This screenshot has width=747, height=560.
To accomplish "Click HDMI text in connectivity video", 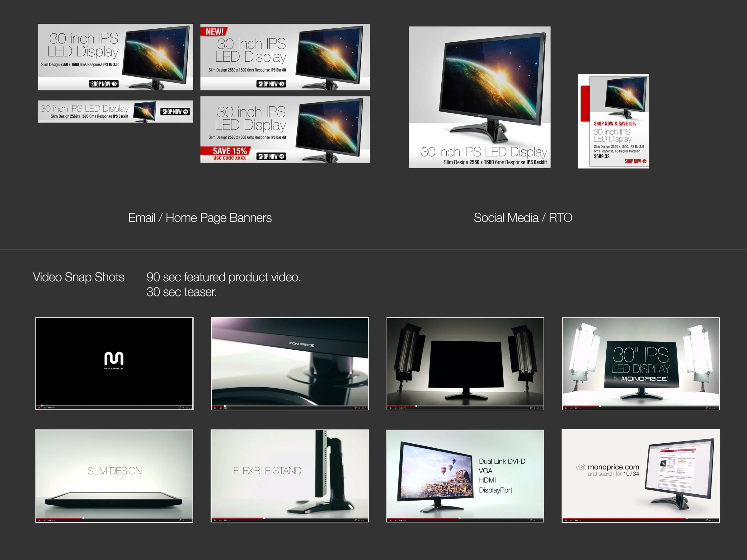I will [487, 480].
